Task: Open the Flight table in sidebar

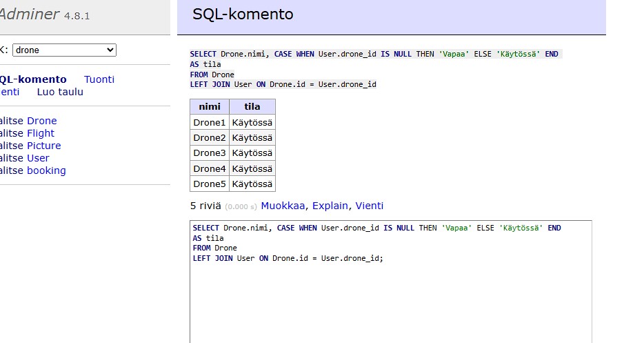Action: pos(41,133)
